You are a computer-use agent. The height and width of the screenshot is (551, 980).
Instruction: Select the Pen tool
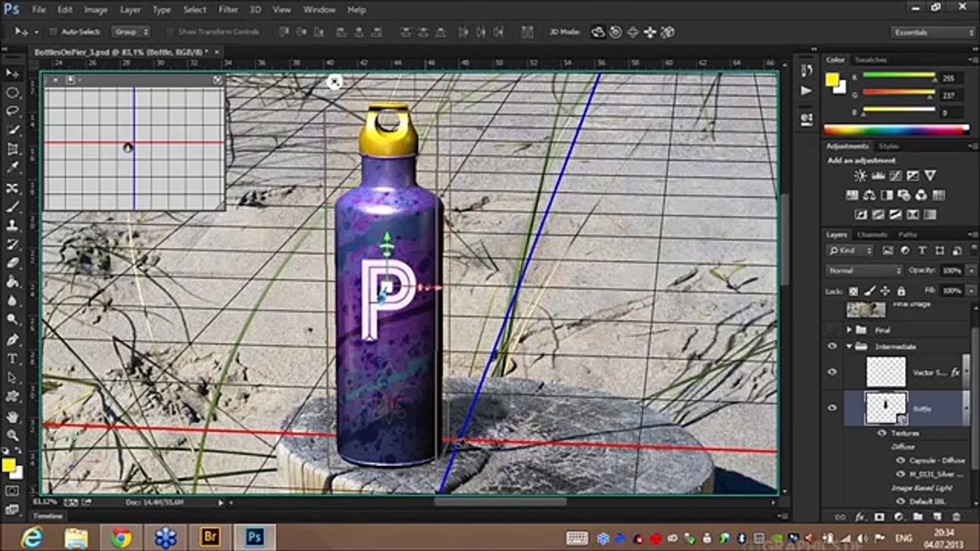click(x=12, y=340)
